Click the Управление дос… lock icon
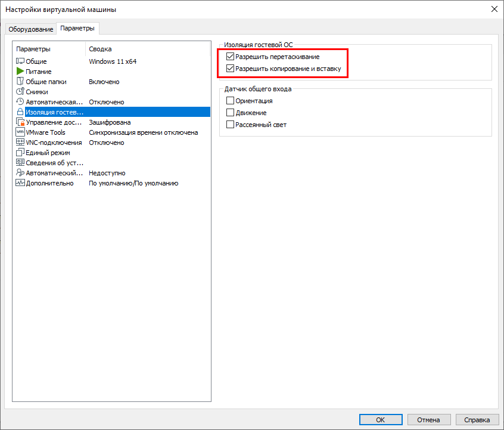 (x=20, y=122)
